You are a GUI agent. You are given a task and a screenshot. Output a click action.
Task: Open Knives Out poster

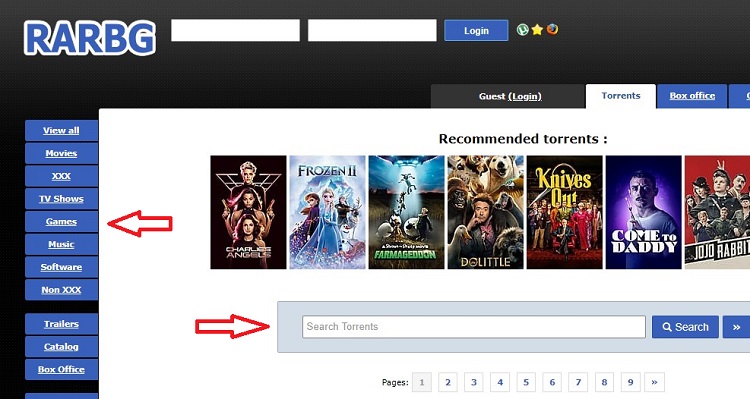[x=564, y=212]
